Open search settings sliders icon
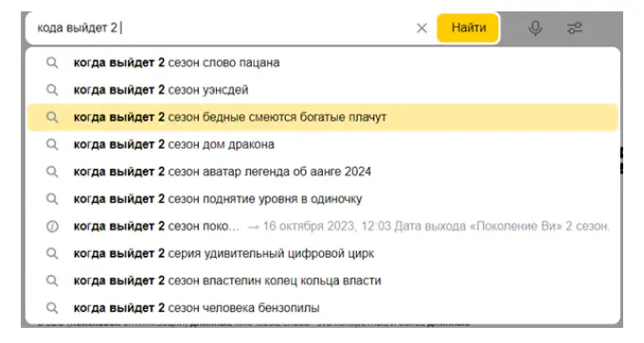 (x=575, y=27)
